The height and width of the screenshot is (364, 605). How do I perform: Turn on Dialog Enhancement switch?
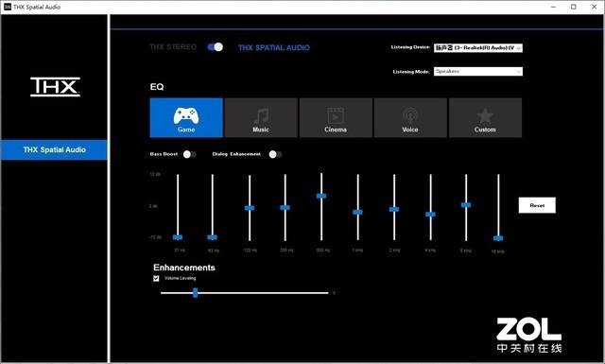[275, 154]
